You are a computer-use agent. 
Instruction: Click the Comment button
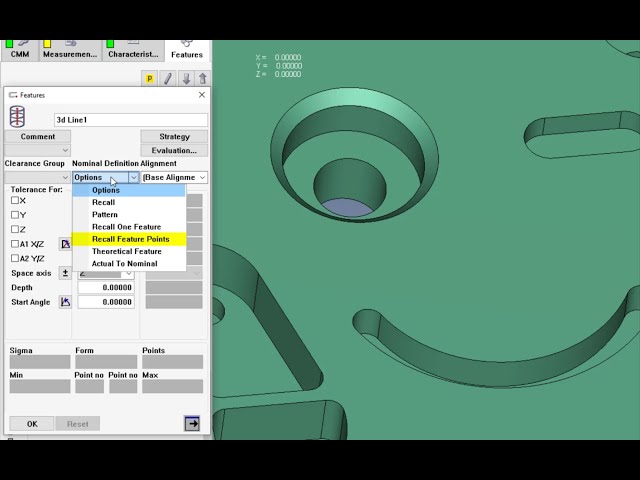38,136
